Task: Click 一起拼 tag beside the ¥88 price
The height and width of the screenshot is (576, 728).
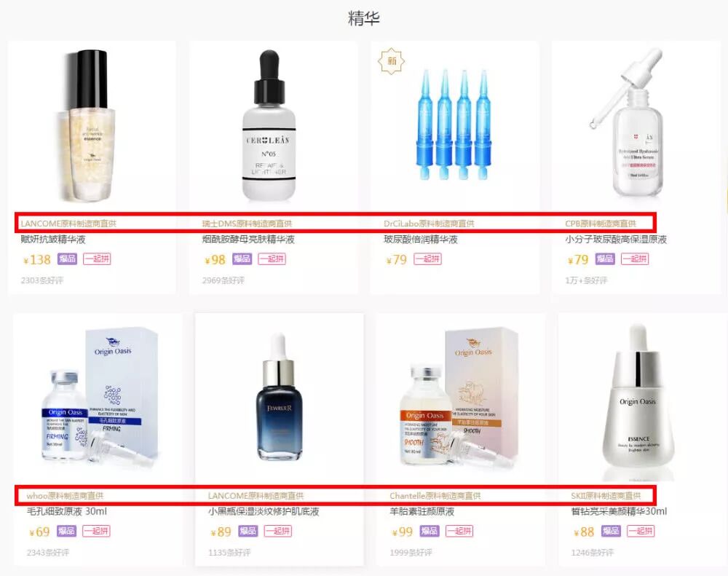Action: [x=641, y=531]
